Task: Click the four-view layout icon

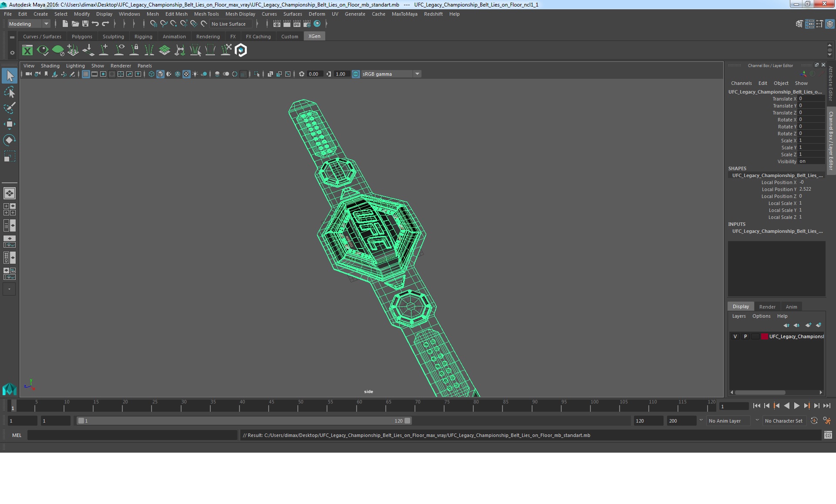Action: pyautogui.click(x=9, y=209)
